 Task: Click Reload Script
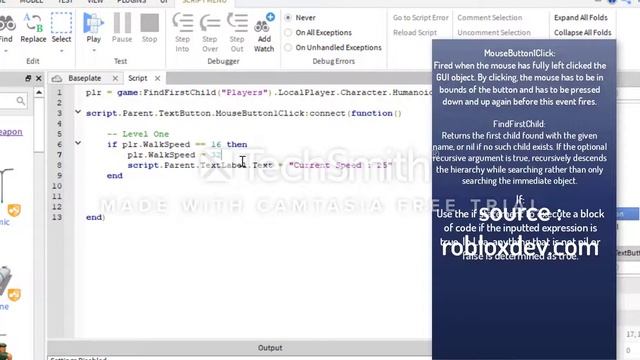point(415,33)
